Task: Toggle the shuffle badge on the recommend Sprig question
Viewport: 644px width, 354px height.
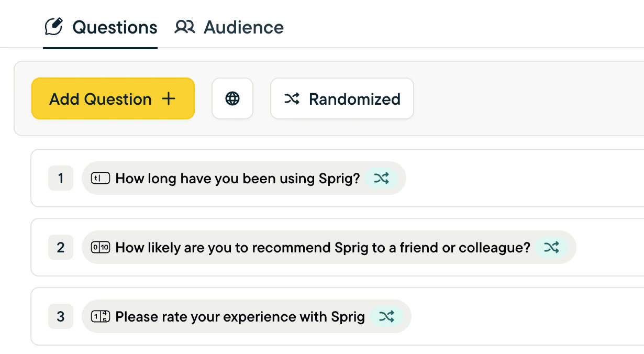Action: [x=551, y=248]
